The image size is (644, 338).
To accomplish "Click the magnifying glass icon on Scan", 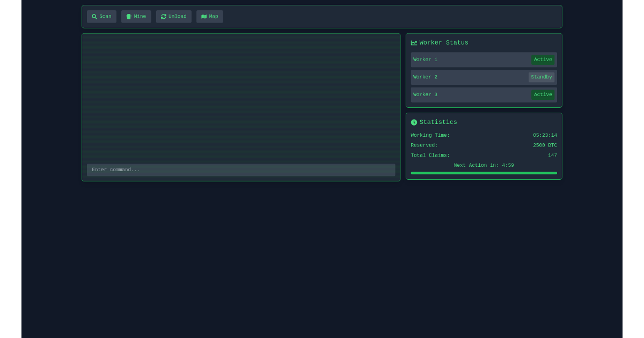I will pyautogui.click(x=94, y=16).
